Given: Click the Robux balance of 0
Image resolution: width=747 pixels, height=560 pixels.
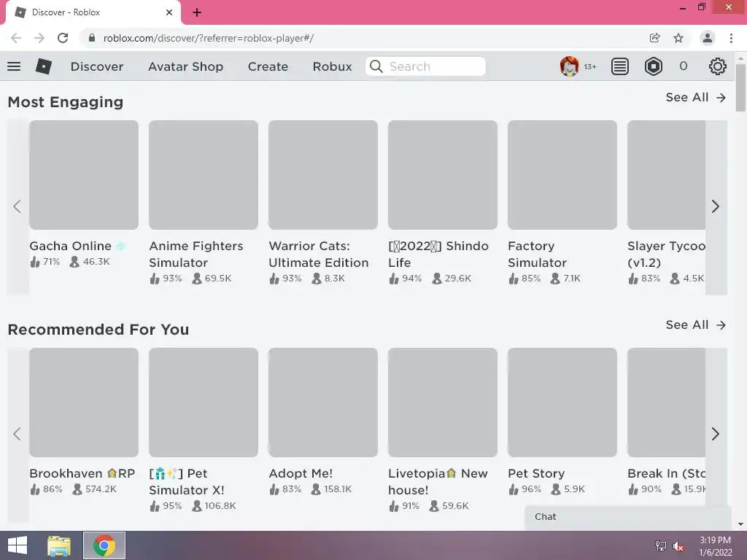Looking at the screenshot, I should 684,66.
